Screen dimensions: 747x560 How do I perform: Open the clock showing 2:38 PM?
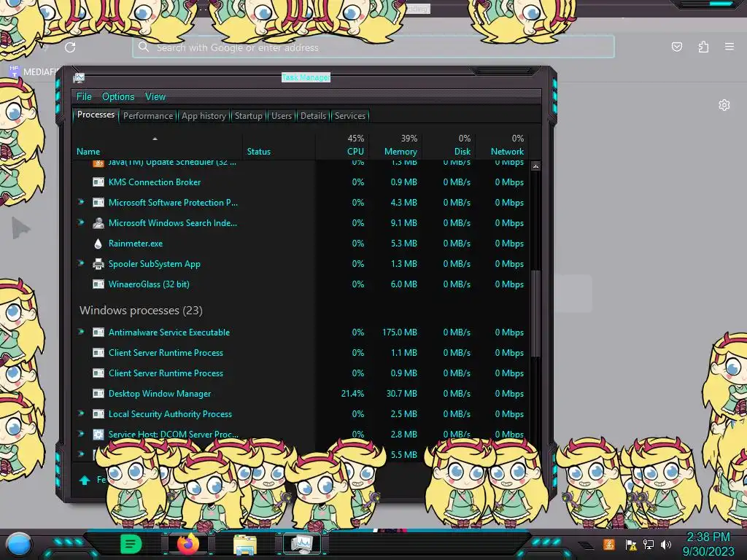click(x=708, y=544)
